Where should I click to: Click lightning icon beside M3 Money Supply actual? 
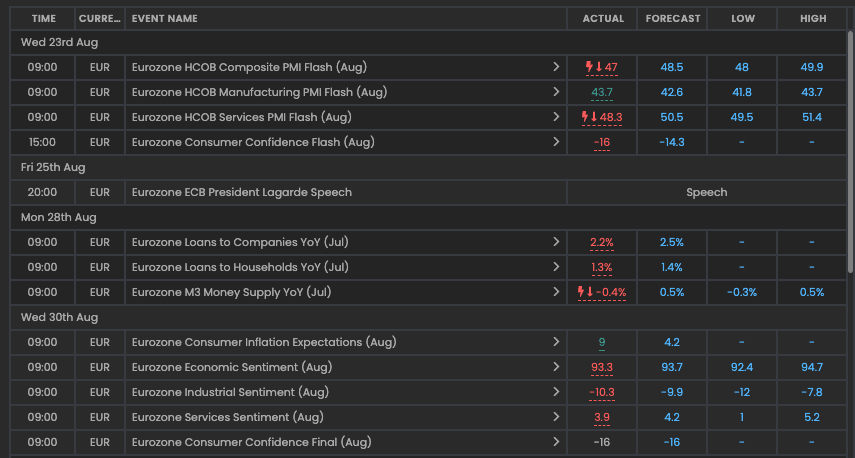point(581,292)
